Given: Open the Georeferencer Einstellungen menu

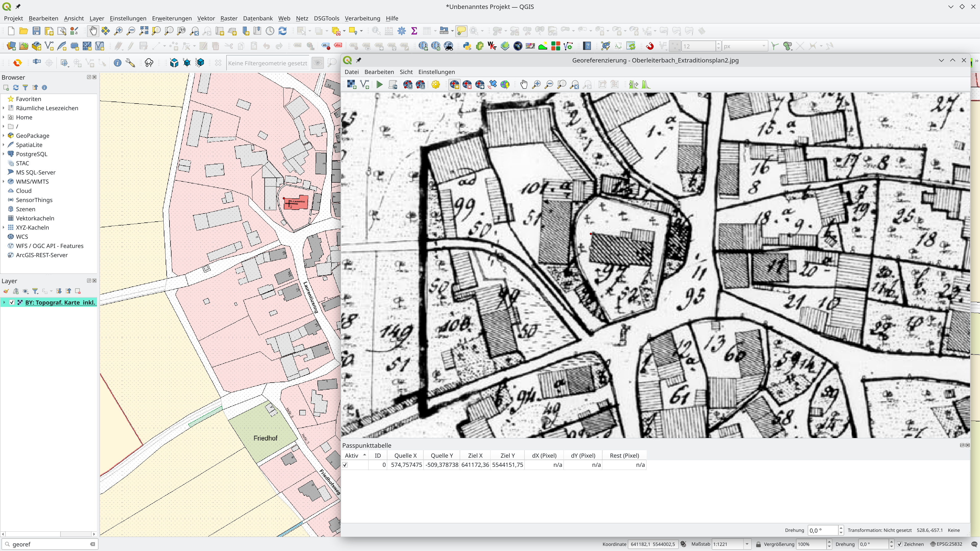Looking at the screenshot, I should coord(436,72).
